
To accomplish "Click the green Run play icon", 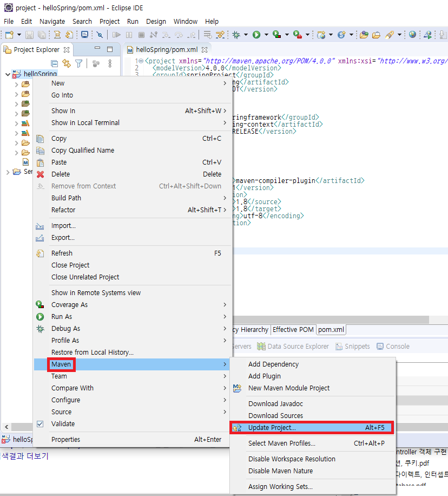I will point(256,35).
